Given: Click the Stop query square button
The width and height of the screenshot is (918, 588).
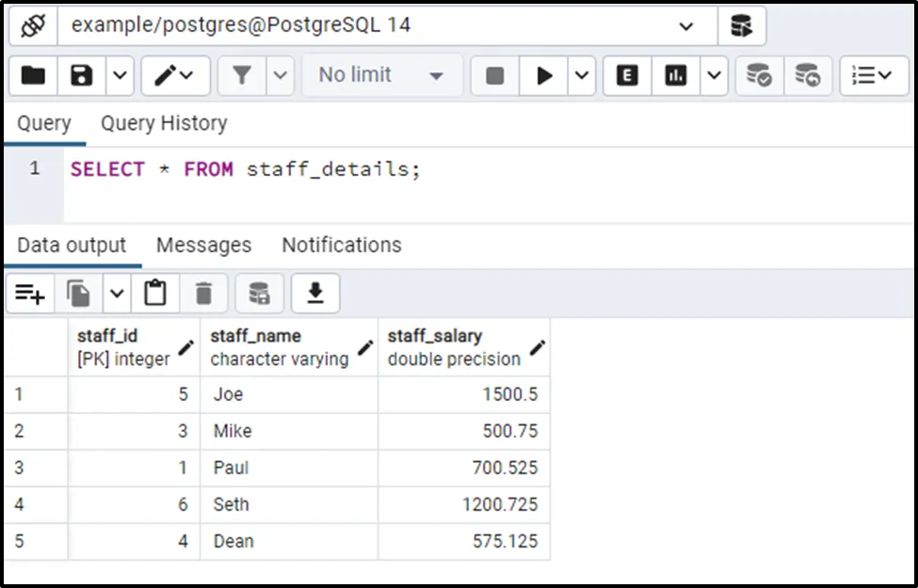Looking at the screenshot, I should [495, 75].
